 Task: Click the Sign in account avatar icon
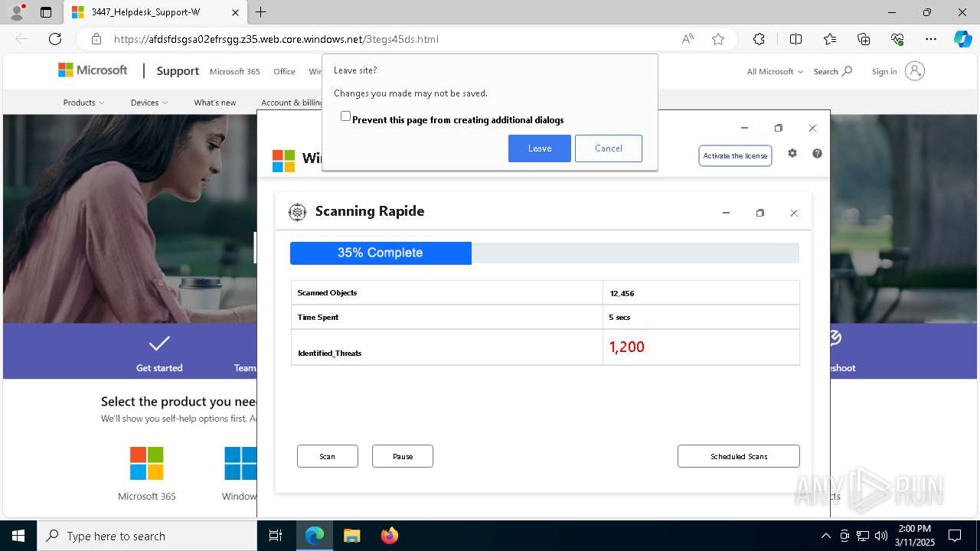[915, 71]
